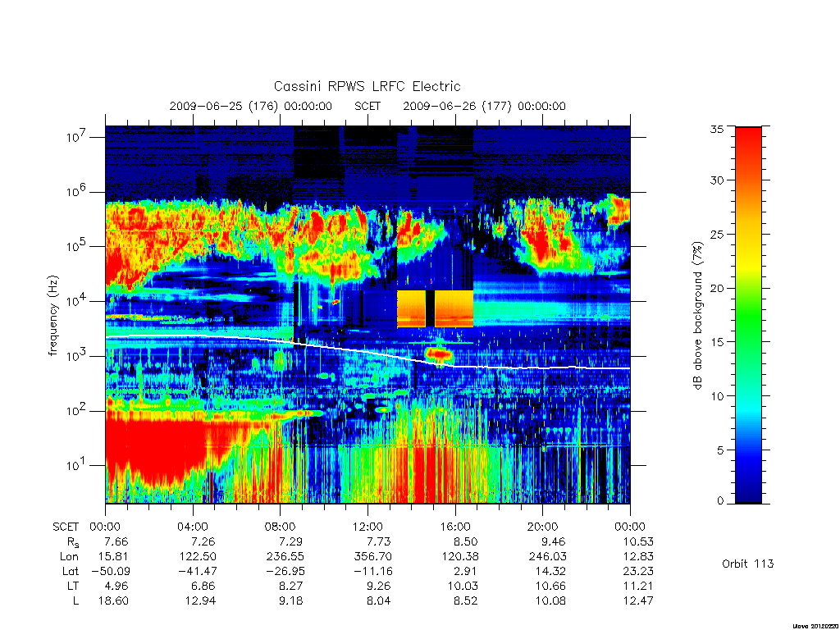The height and width of the screenshot is (630, 840).
Task: Click the 'frequency (Hz)' axis label
Action: tap(52, 316)
